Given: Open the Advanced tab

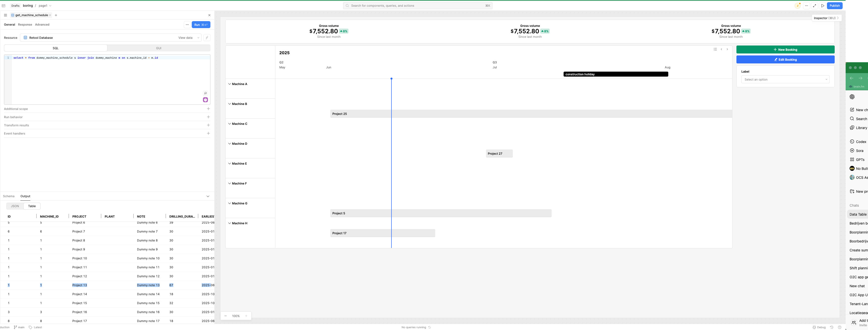Looking at the screenshot, I should pos(42,25).
